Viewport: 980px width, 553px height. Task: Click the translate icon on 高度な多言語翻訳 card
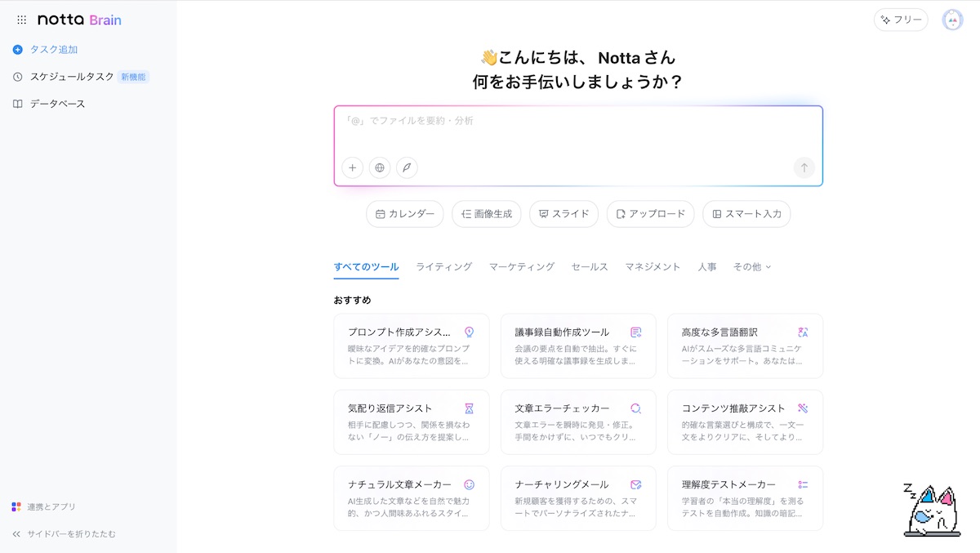[x=803, y=332]
